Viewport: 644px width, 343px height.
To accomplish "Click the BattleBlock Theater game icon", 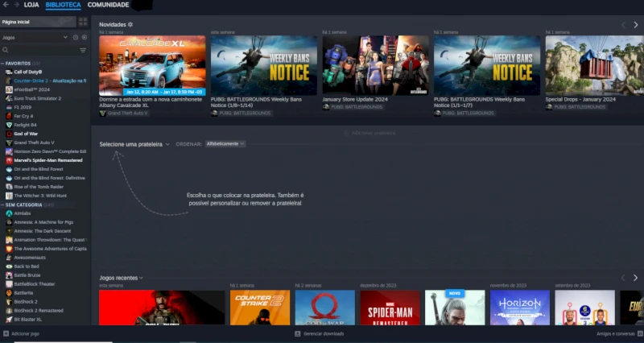I will [9, 284].
